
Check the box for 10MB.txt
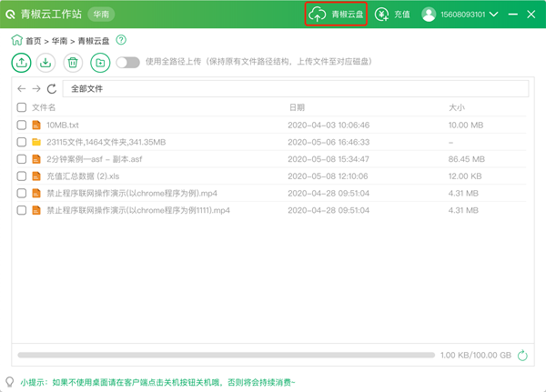tap(22, 125)
